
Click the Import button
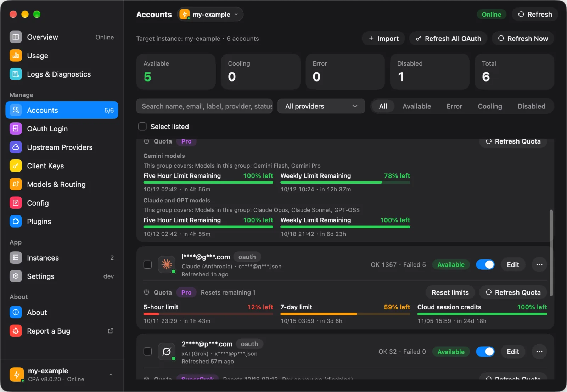click(x=384, y=39)
